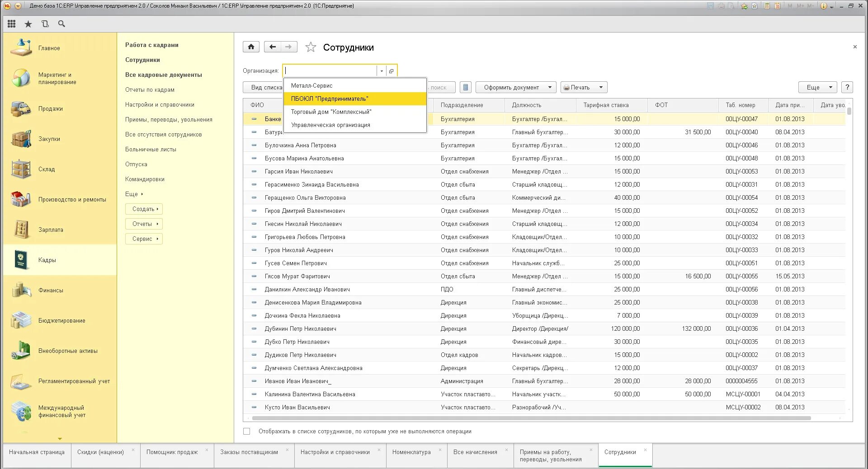Viewport: 868px width, 469px height.
Task: Click the open-organization icon beside field
Action: pyautogui.click(x=392, y=71)
